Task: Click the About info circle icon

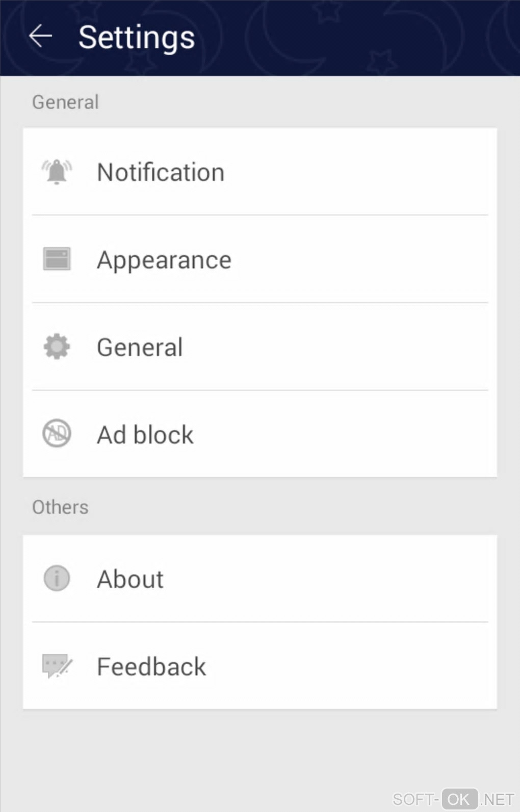Action: click(x=57, y=578)
